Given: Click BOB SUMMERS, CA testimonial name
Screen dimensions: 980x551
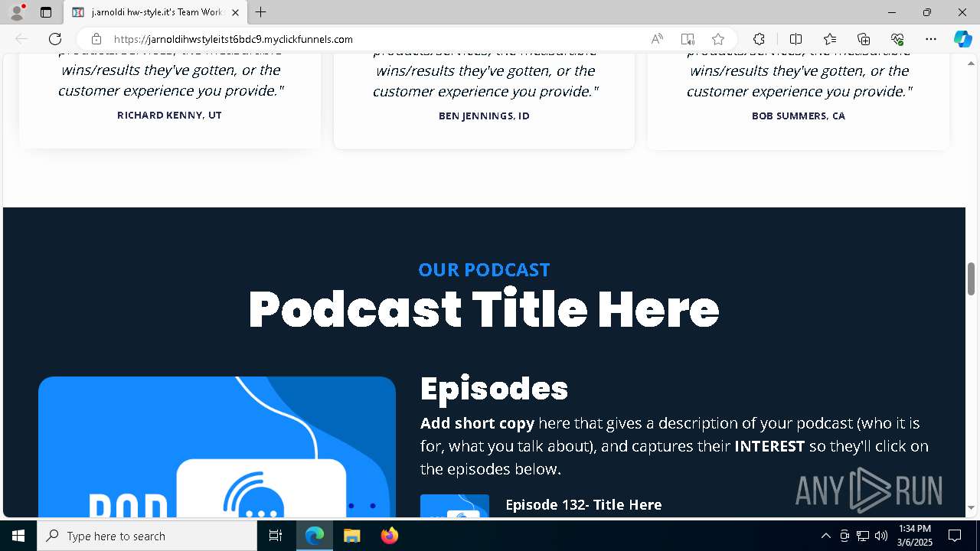Looking at the screenshot, I should 799,116.
